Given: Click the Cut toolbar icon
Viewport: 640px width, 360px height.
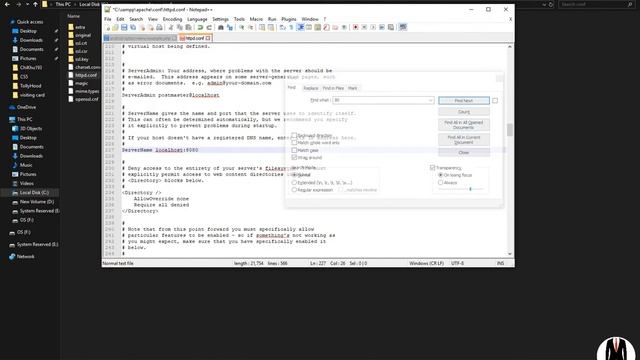Looking at the screenshot, I should 171,27.
